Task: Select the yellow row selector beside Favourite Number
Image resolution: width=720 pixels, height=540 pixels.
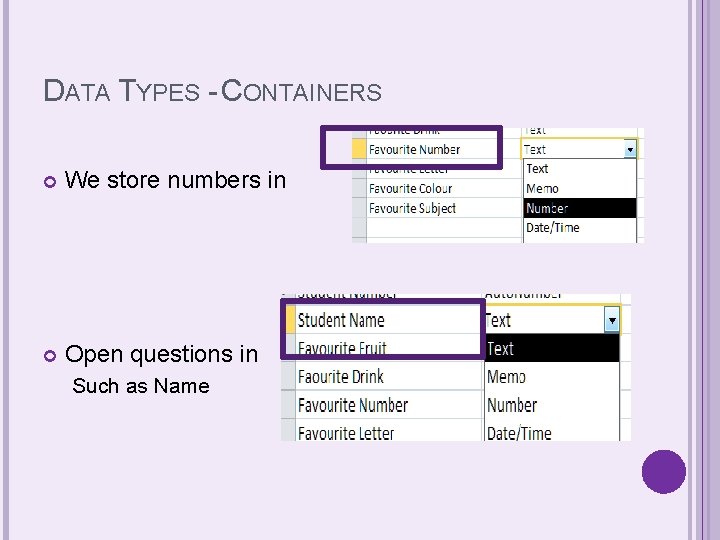Action: pyautogui.click(x=359, y=149)
